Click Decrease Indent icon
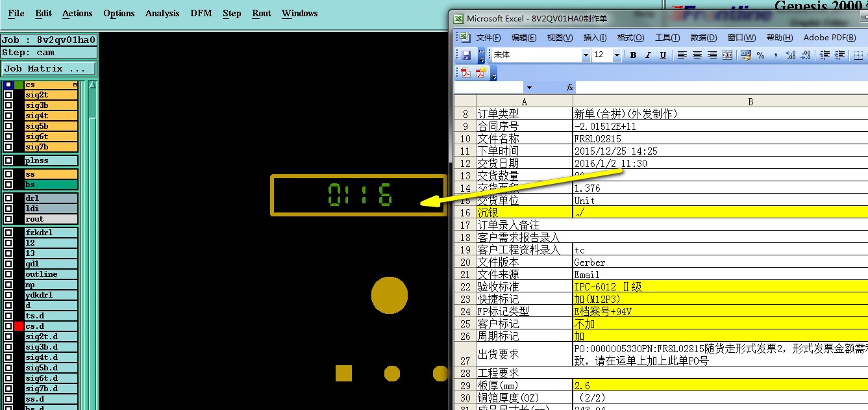Viewport: 868px width, 410px height. tap(825, 55)
